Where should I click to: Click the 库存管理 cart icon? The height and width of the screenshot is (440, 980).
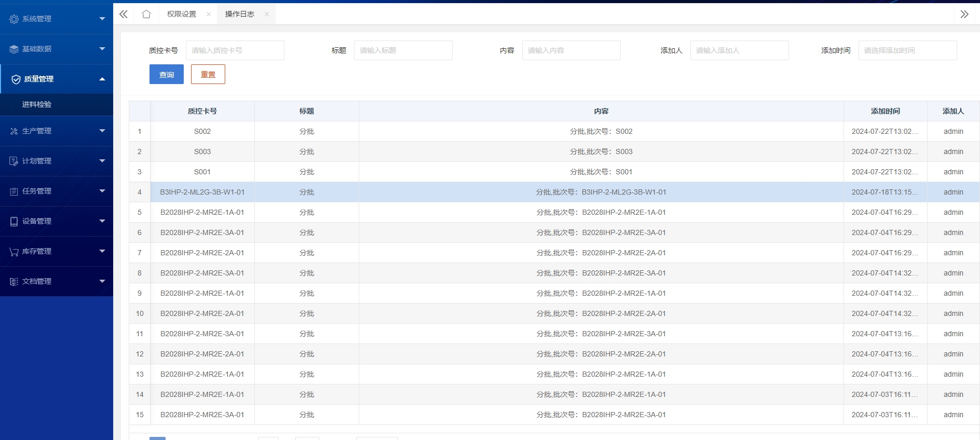(x=14, y=252)
